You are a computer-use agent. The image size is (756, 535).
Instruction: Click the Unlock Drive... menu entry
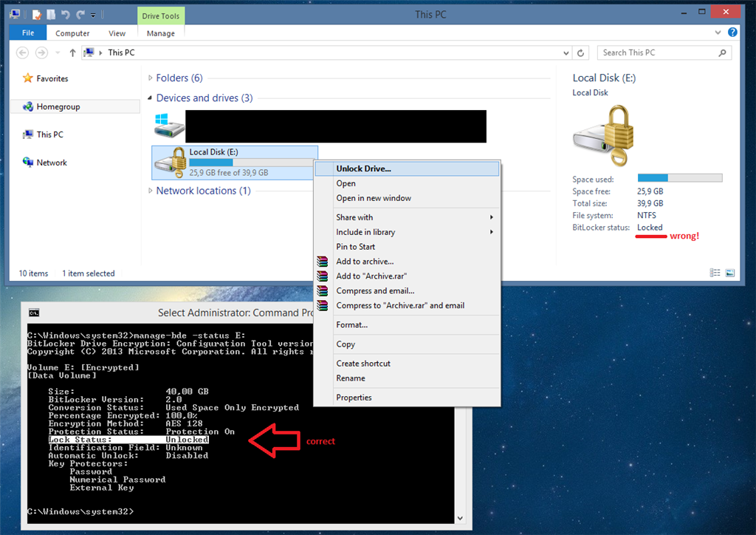click(x=407, y=168)
